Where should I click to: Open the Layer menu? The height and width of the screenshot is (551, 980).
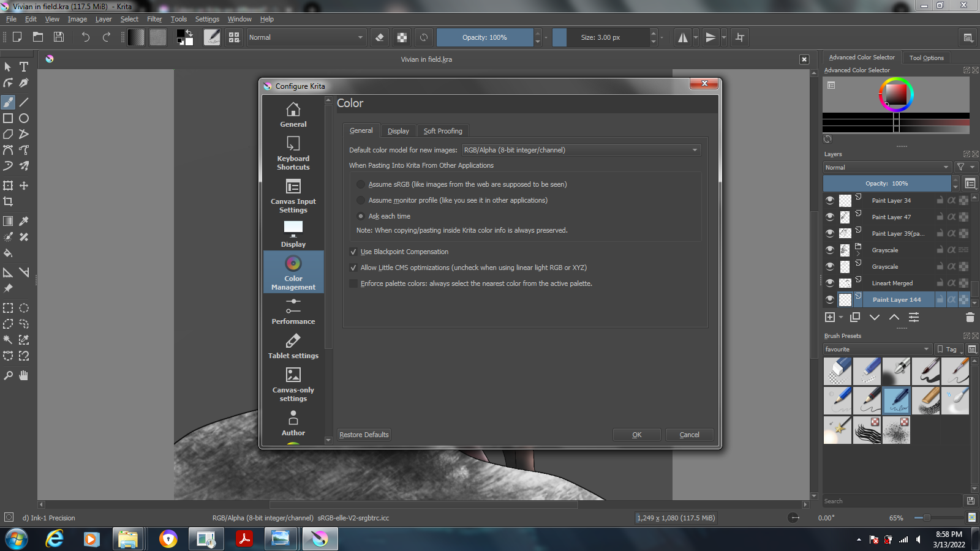104,19
